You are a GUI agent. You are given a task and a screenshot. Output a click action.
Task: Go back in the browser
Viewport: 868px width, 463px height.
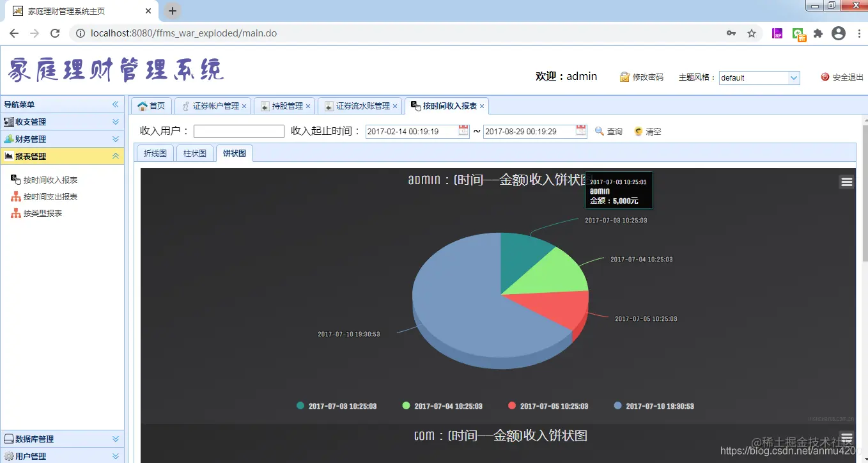(x=14, y=33)
